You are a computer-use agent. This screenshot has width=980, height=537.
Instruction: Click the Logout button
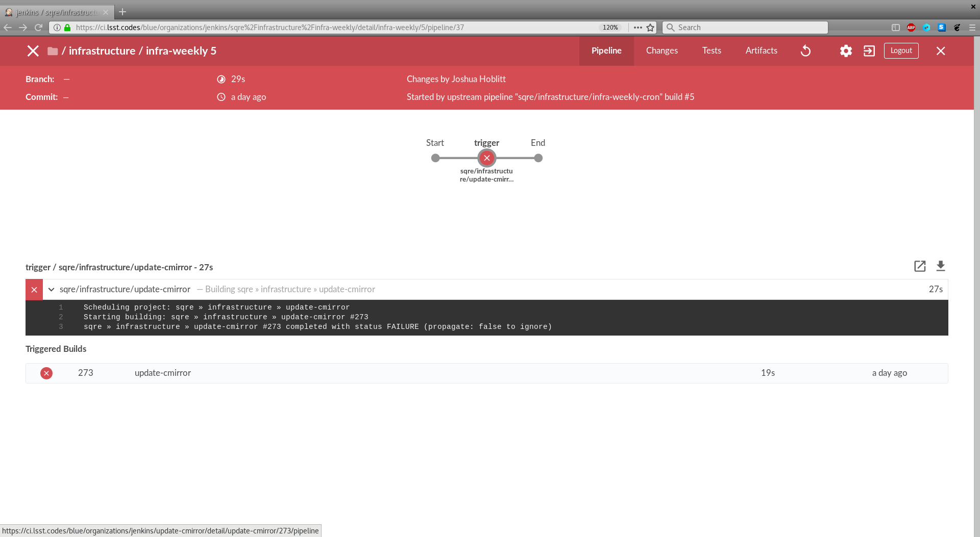[x=901, y=51]
